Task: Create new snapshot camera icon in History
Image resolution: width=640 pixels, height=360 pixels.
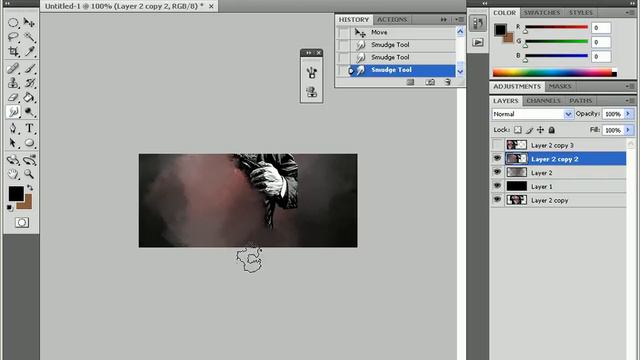Action: 430,82
